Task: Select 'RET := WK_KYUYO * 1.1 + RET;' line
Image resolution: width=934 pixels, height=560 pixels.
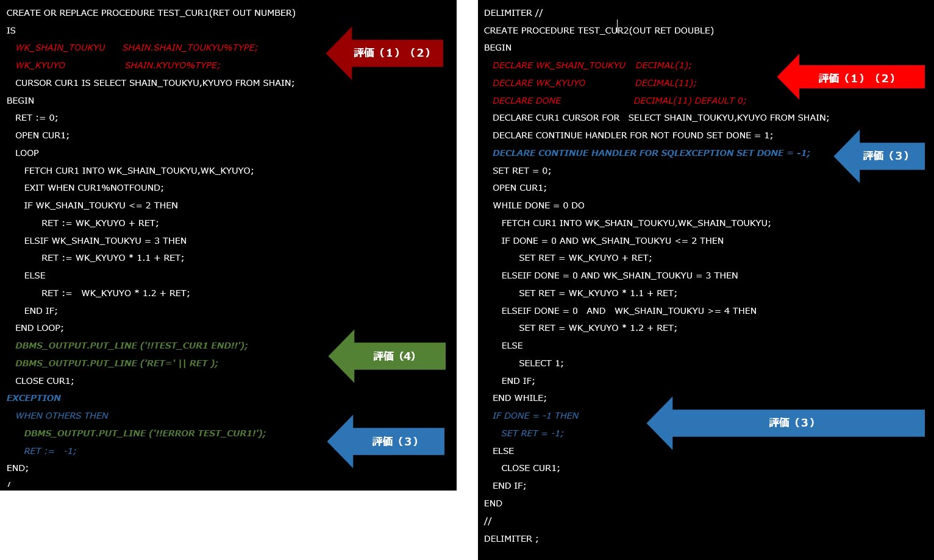Action: point(113,258)
